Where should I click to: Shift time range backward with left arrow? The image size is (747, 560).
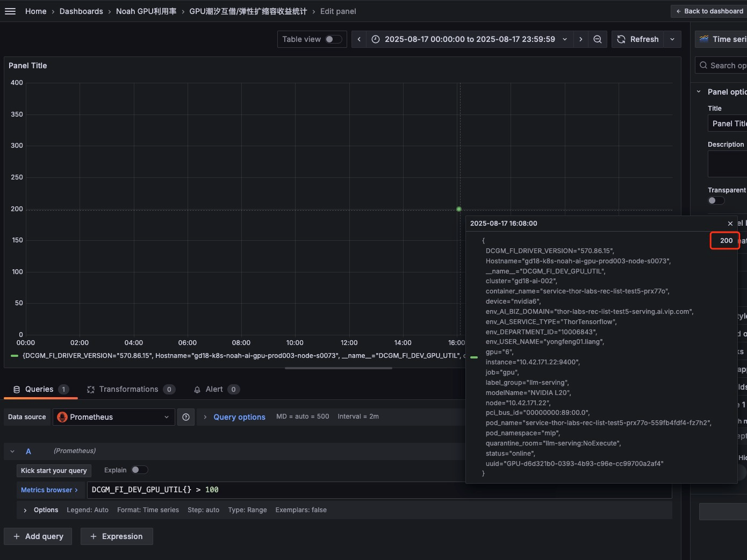pyautogui.click(x=359, y=39)
